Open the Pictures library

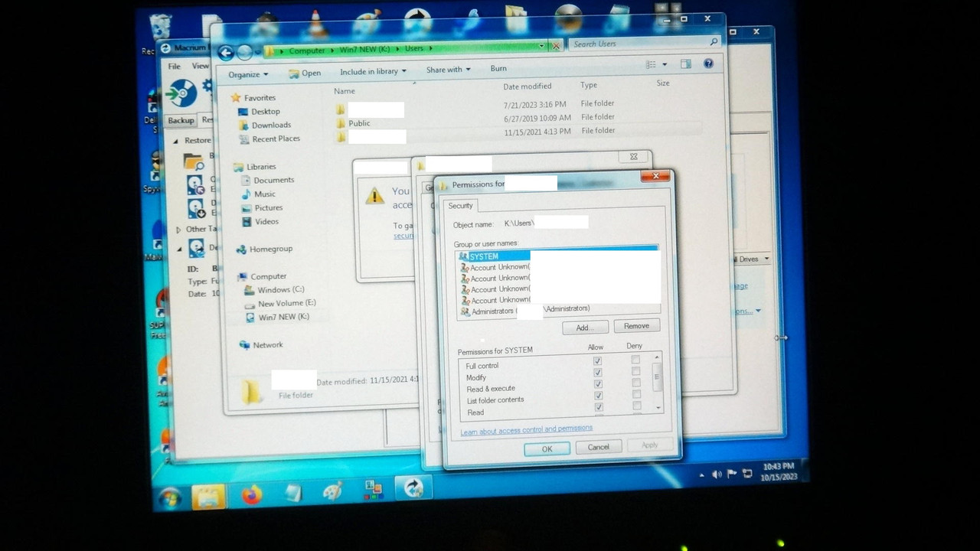point(269,208)
